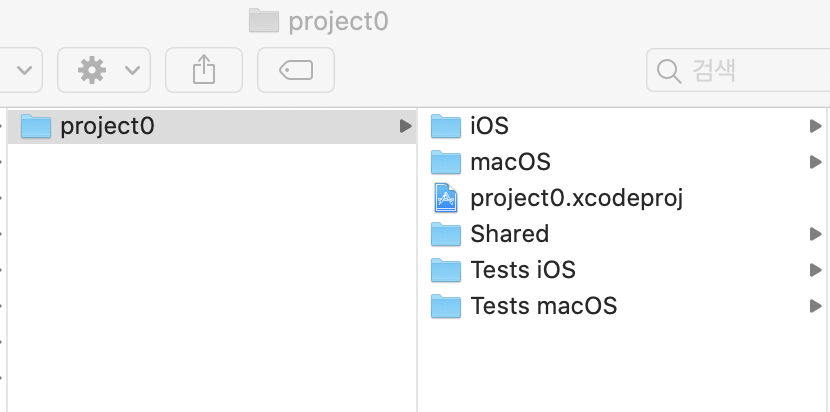The width and height of the screenshot is (830, 412).
Task: Click the project0 window title folder icon
Action: [x=263, y=20]
